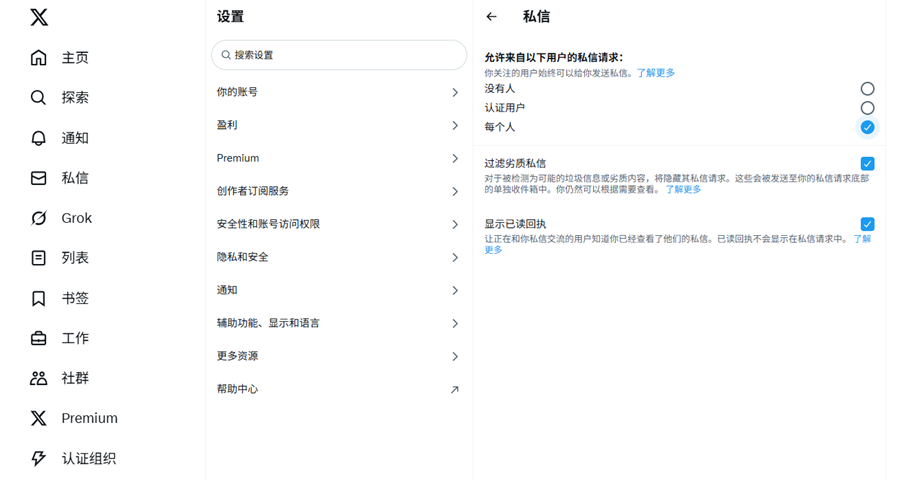900x480 pixels.
Task: Open the people icon beside 社群
Action: [38, 378]
